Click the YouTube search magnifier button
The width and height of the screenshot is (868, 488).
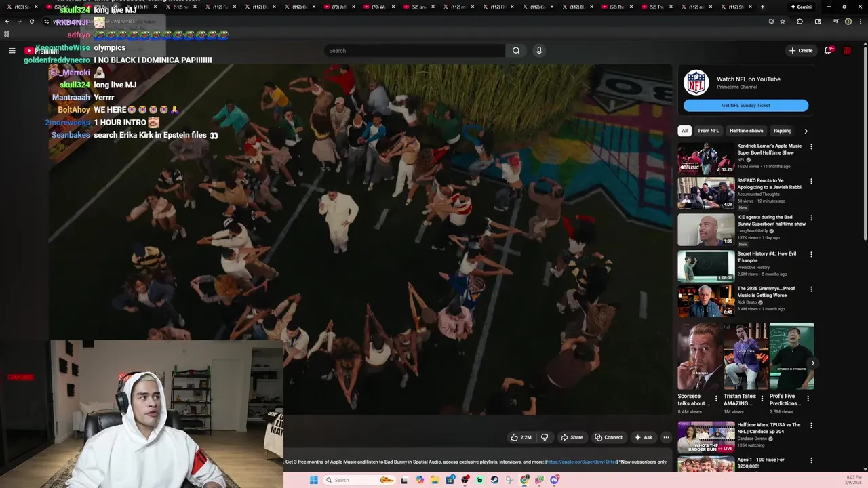click(x=516, y=51)
